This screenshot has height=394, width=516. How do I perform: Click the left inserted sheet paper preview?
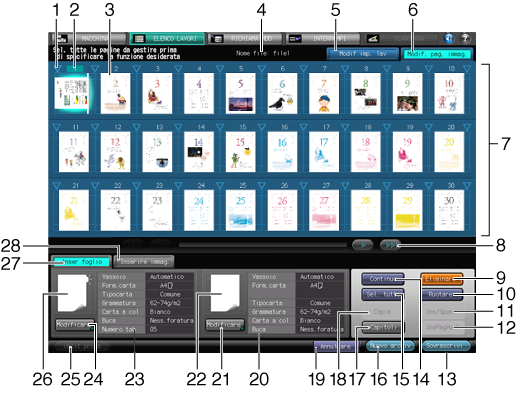click(72, 293)
